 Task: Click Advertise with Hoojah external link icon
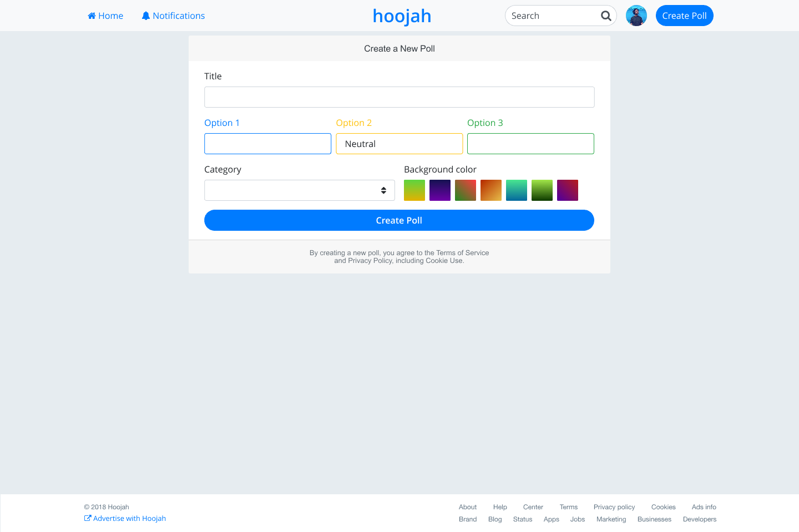coord(88,518)
